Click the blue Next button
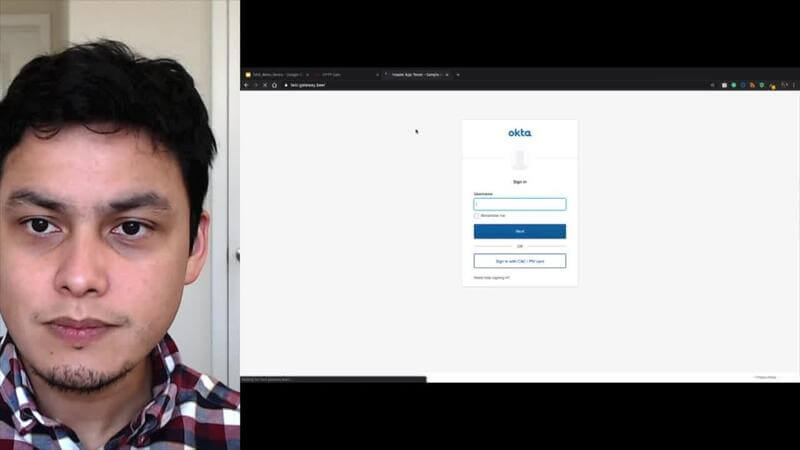This screenshot has width=800, height=450. pyautogui.click(x=519, y=231)
